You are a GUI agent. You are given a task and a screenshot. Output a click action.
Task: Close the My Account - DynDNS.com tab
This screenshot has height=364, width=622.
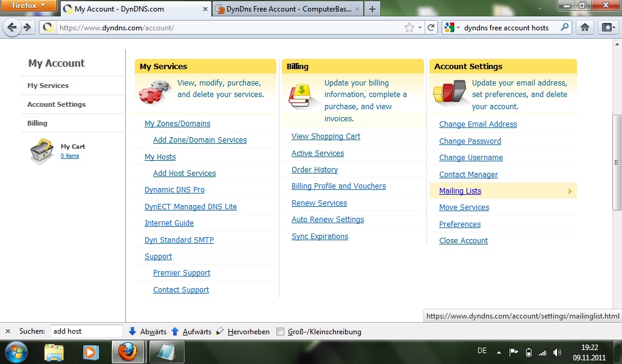[205, 8]
